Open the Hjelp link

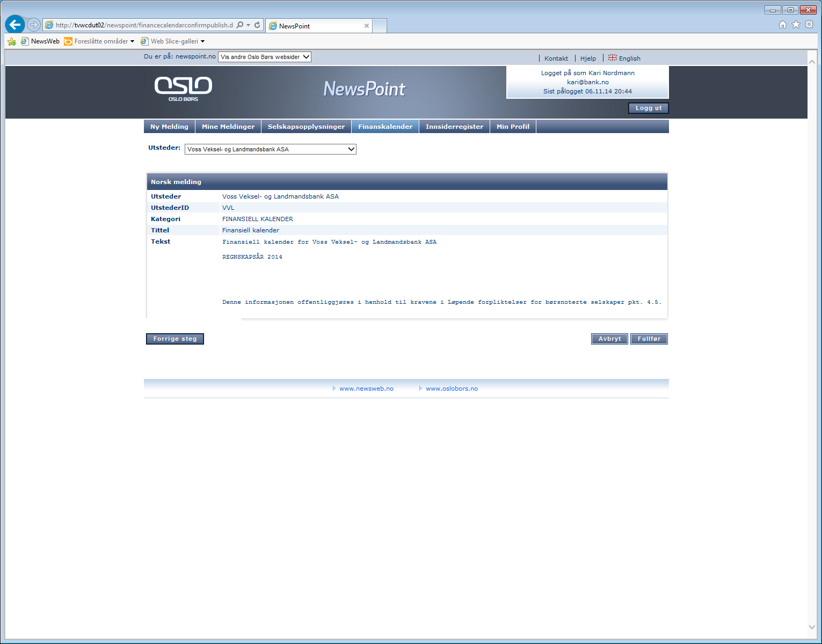(x=588, y=58)
